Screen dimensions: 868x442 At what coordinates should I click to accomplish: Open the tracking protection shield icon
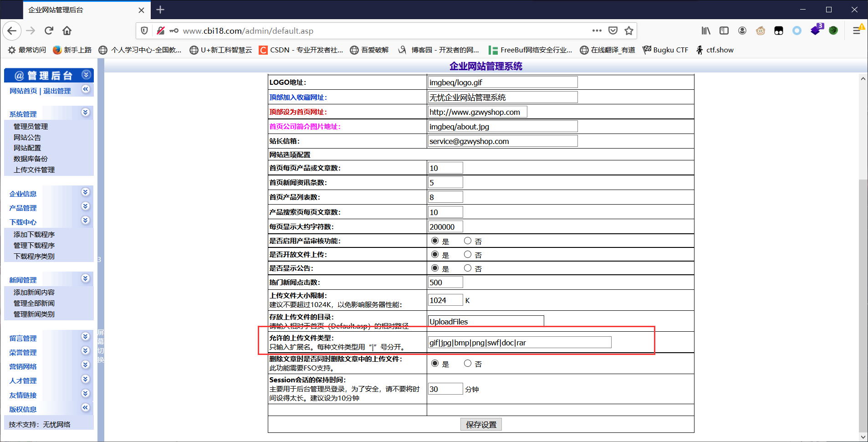tap(144, 31)
